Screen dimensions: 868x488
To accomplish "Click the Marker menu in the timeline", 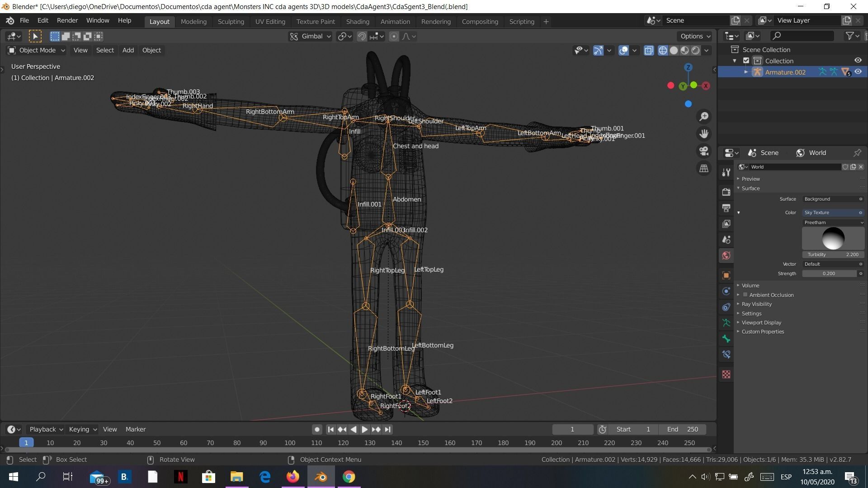I will 136,429.
